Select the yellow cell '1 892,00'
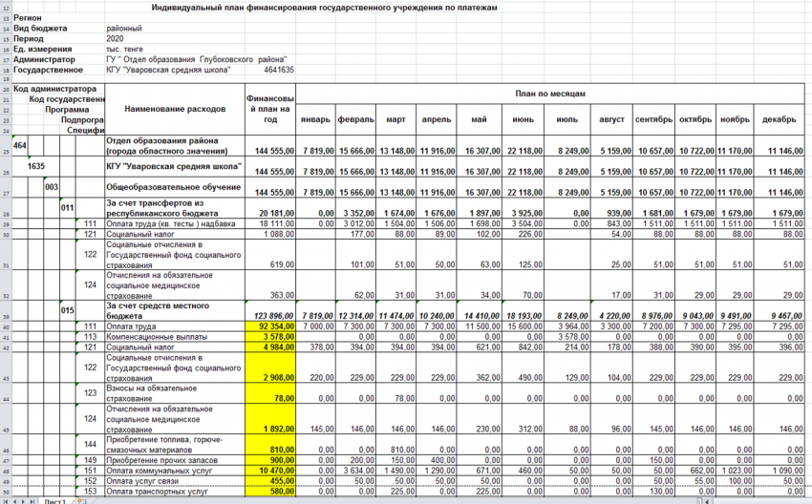812x504 pixels. (269, 419)
